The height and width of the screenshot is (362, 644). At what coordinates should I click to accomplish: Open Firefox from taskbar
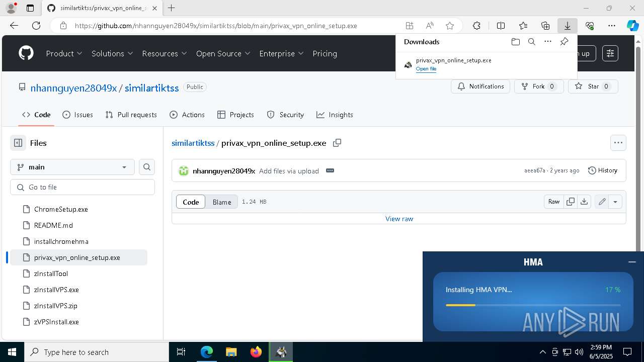click(256, 352)
